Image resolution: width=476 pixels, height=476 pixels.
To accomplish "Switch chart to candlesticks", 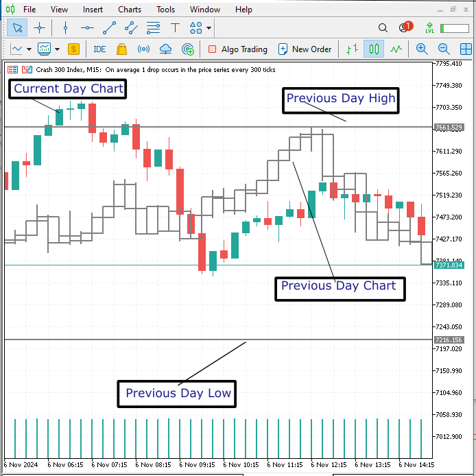I will tap(374, 49).
